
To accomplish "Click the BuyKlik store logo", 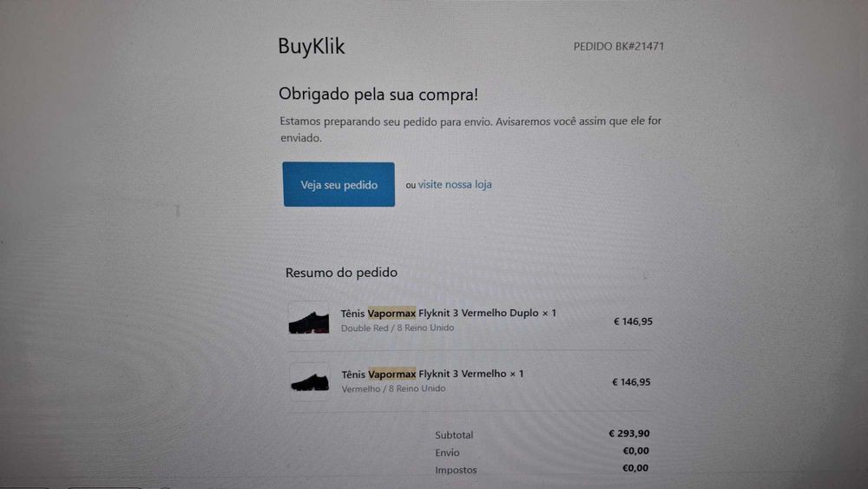I will pyautogui.click(x=312, y=46).
